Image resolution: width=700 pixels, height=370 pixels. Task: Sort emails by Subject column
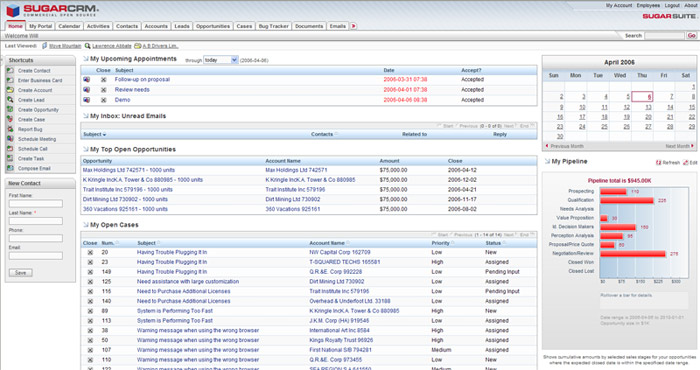tap(95, 134)
